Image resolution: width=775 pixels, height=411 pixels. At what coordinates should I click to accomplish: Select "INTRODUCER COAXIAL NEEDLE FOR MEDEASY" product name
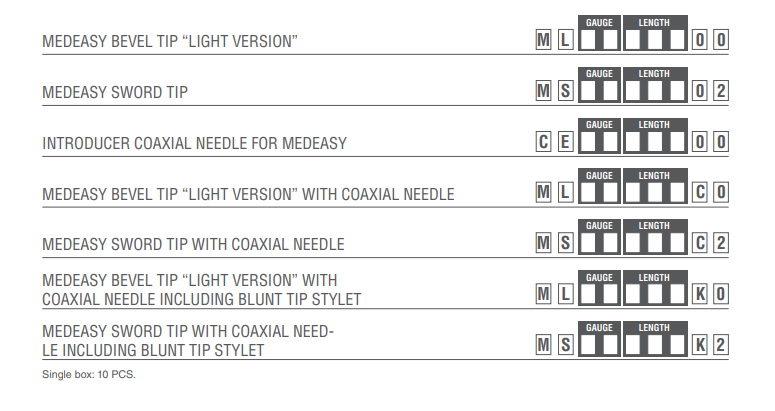[194, 143]
